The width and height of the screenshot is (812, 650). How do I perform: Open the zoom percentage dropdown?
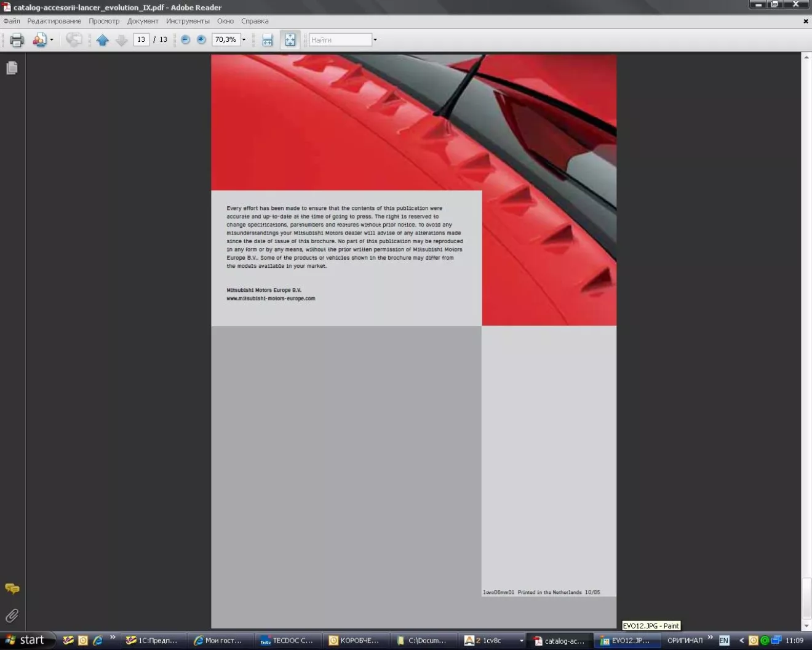coord(244,40)
